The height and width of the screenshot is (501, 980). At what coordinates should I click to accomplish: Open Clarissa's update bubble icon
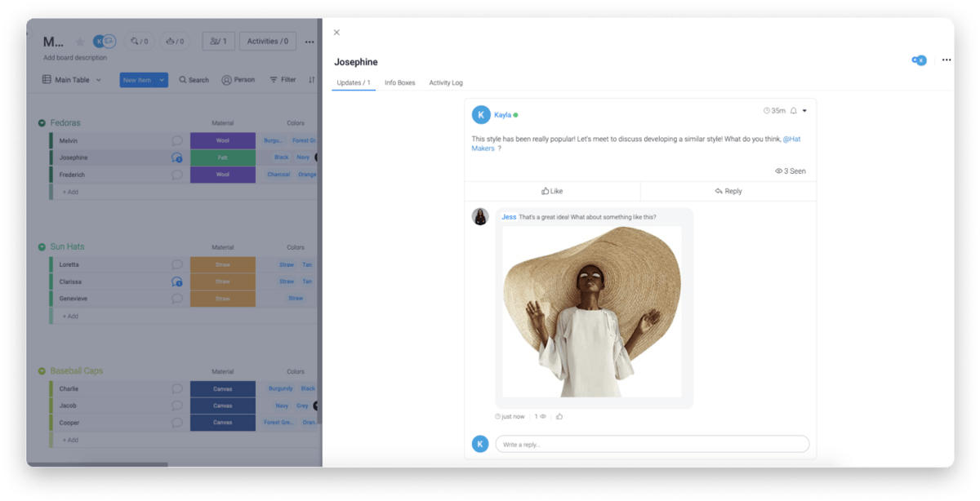(x=176, y=282)
